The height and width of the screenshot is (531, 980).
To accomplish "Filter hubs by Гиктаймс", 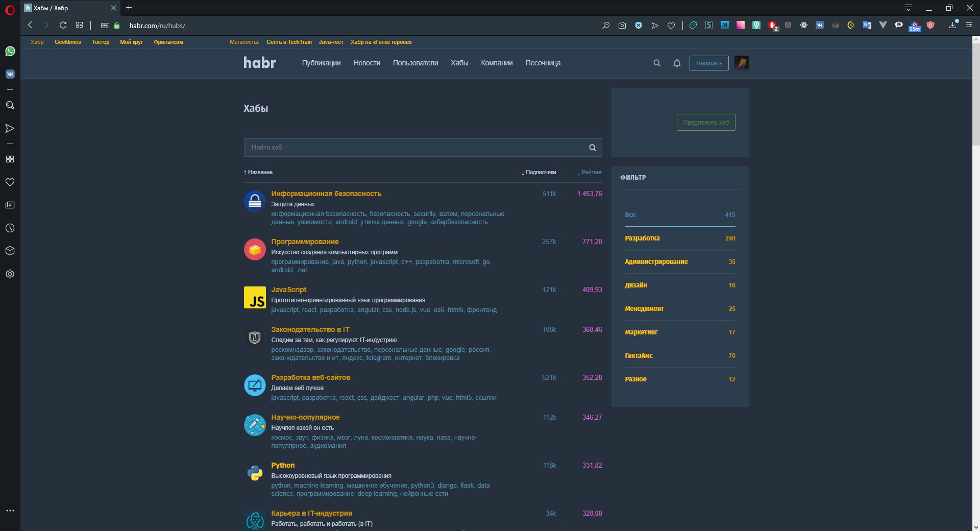I will coord(680,356).
